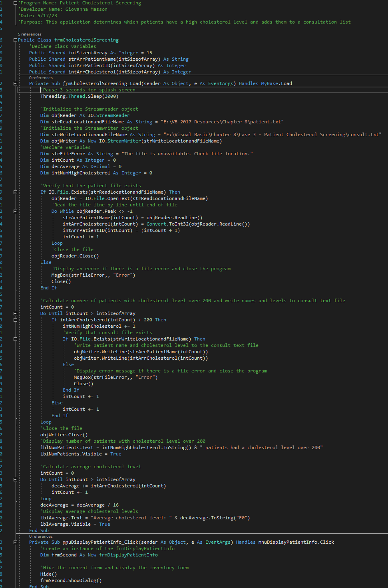The height and width of the screenshot is (588, 388).
Task: Click the 'The file is unavailable' string
Action: click(x=187, y=154)
